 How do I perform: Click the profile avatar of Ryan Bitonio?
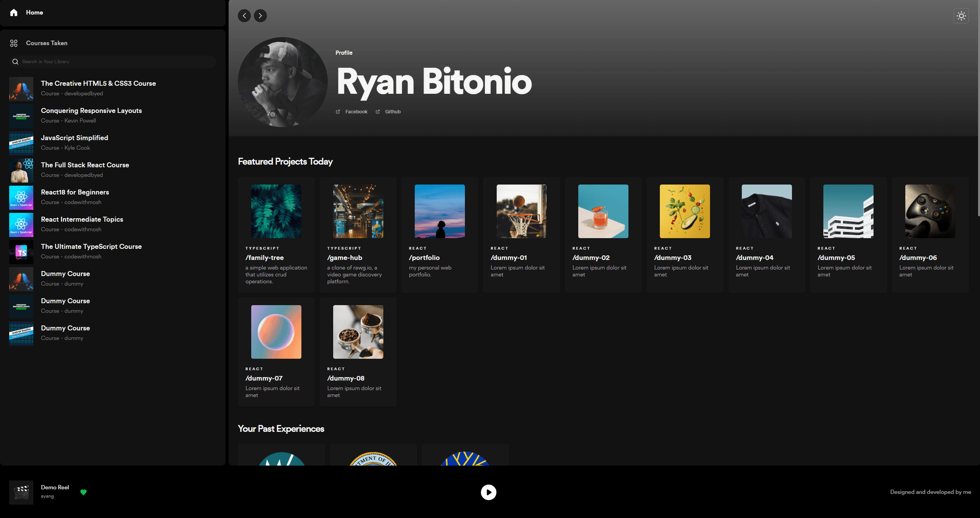283,81
